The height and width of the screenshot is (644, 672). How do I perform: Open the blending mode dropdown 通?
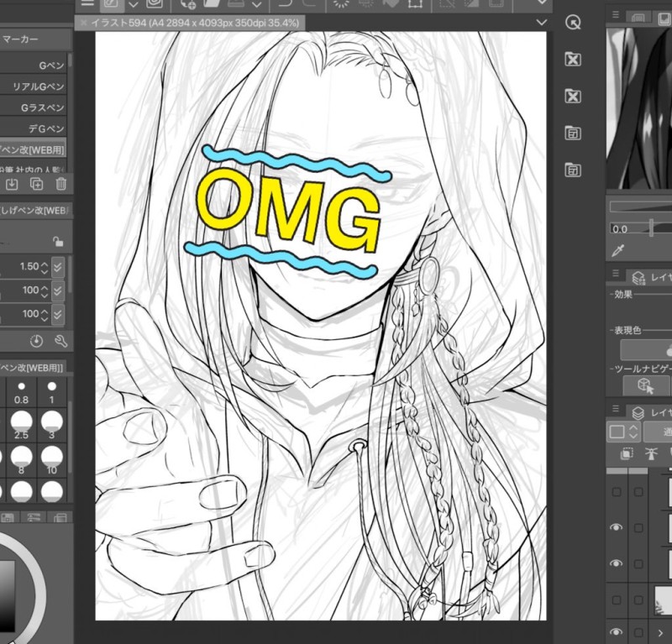tap(658, 432)
